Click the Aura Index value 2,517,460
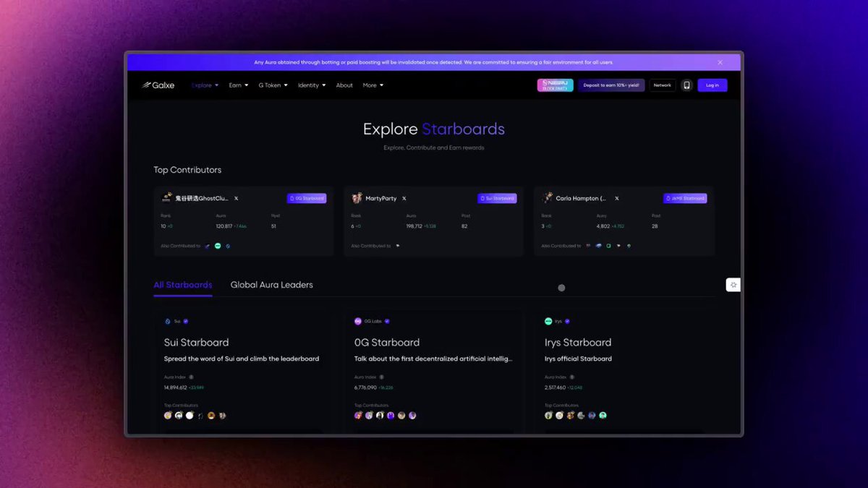The image size is (868, 488). pos(556,388)
